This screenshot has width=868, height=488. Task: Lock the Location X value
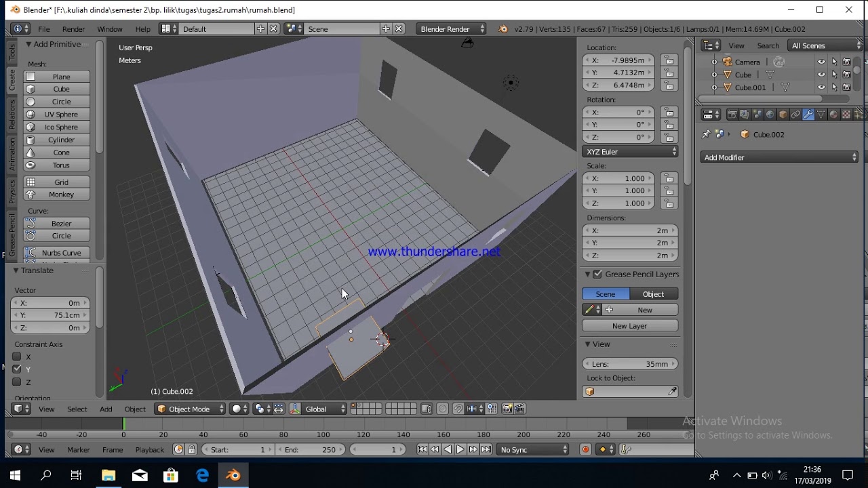point(669,60)
